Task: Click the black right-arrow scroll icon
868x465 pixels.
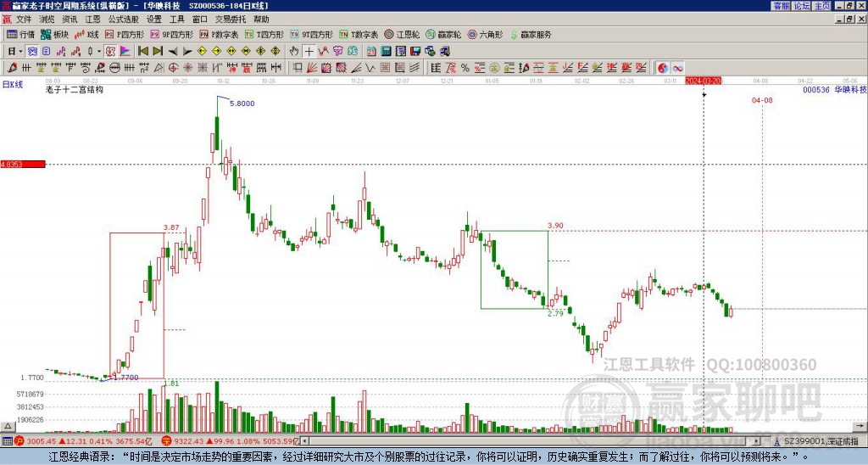Action: [187, 52]
